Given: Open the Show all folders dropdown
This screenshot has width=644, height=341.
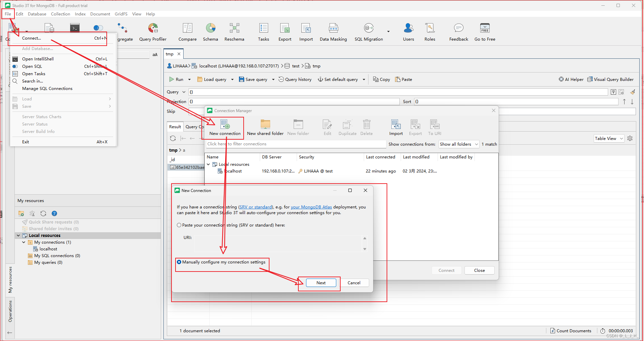Looking at the screenshot, I should 458,144.
